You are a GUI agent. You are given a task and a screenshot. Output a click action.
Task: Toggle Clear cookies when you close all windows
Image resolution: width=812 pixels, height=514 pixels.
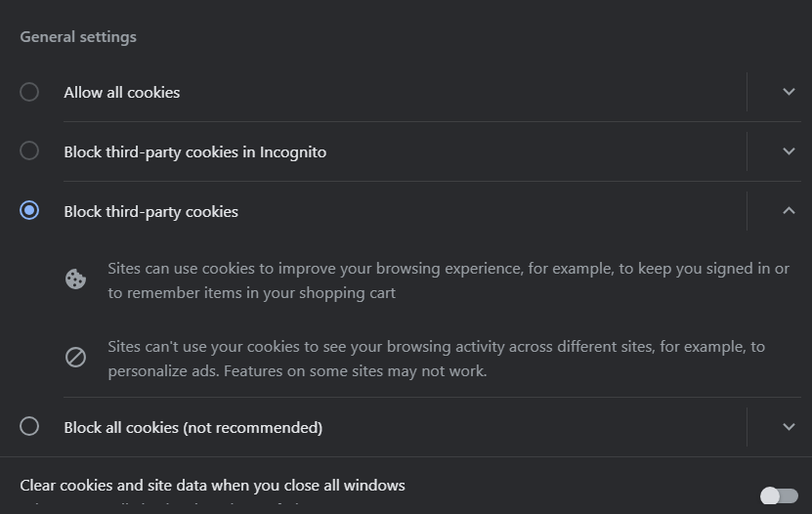pos(779,495)
